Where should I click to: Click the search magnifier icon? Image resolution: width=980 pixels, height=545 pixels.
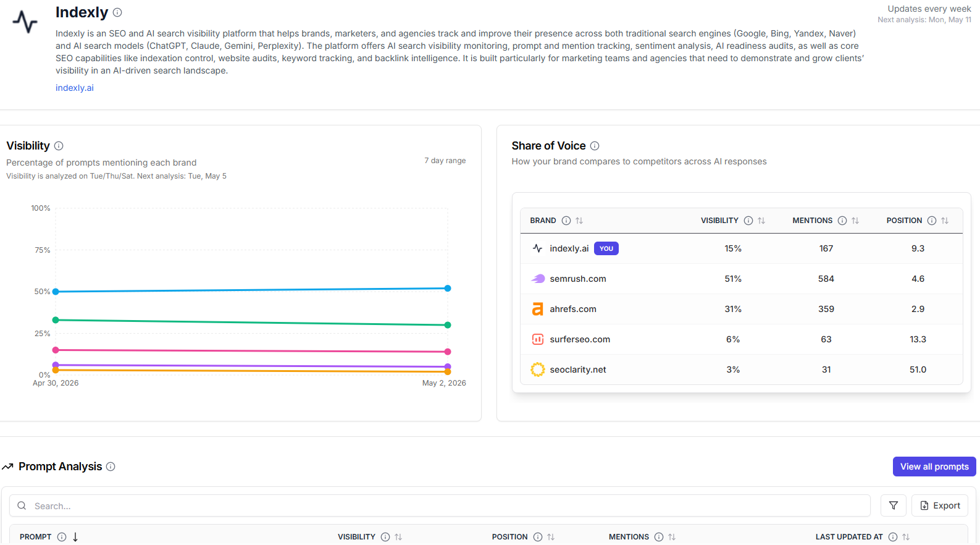coord(22,505)
